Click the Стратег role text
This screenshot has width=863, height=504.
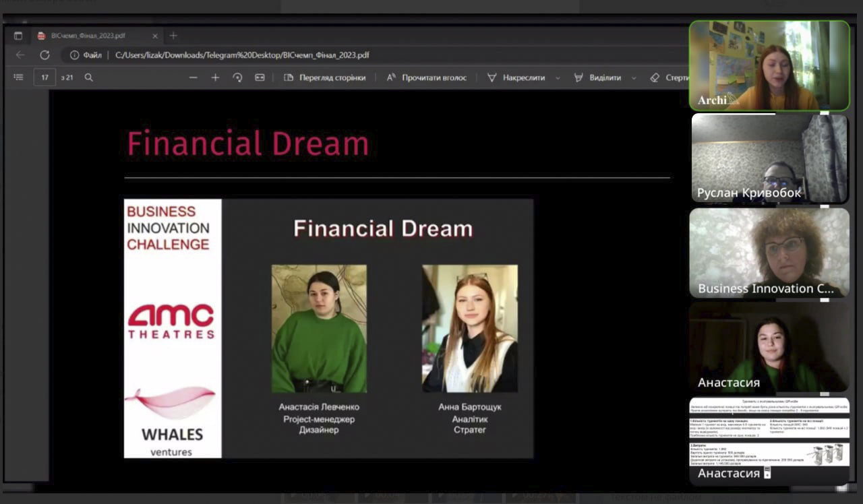point(470,429)
